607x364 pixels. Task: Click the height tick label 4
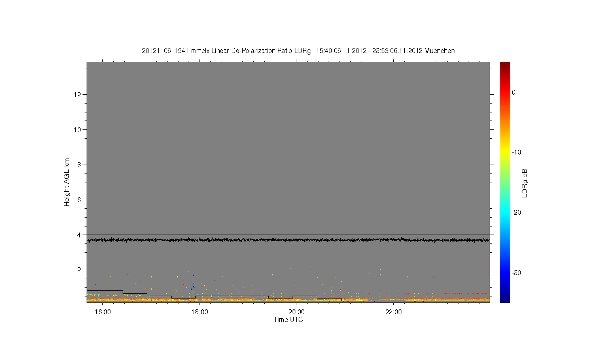click(x=80, y=235)
